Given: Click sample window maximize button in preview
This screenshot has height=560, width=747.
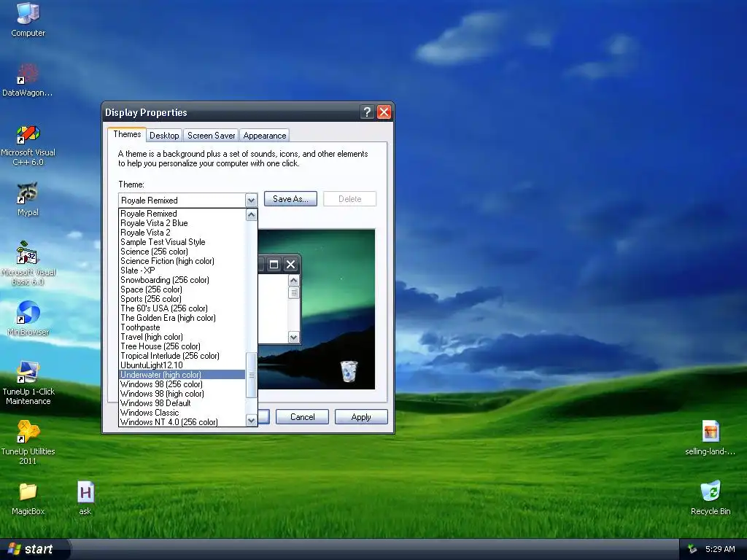Looking at the screenshot, I should tap(274, 264).
